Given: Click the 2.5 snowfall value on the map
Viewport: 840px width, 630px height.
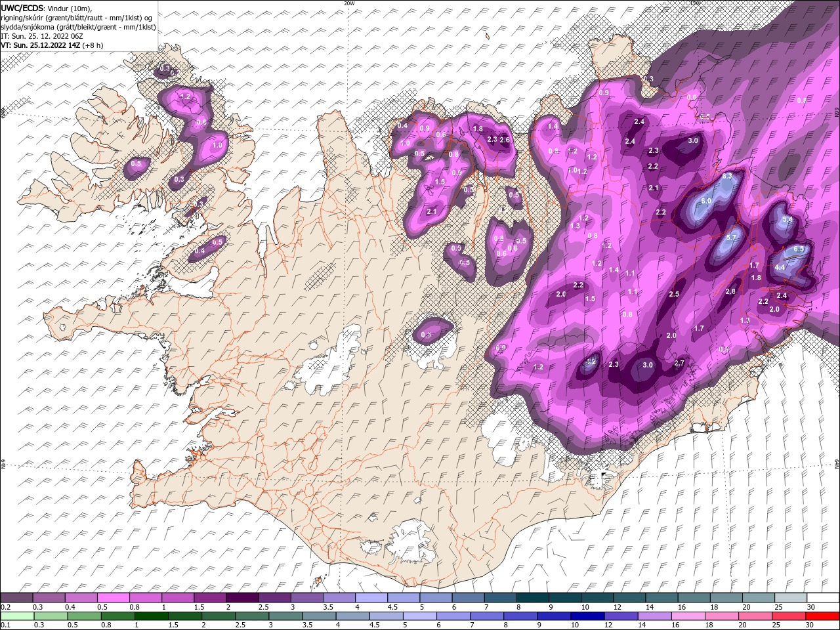Looking at the screenshot, I should (674, 294).
